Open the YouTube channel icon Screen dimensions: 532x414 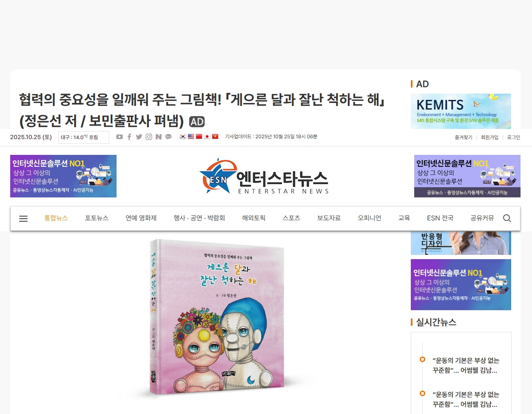[x=119, y=137]
